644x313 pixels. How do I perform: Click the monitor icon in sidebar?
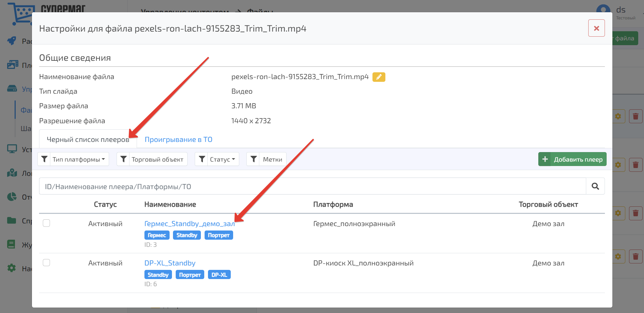click(x=12, y=149)
